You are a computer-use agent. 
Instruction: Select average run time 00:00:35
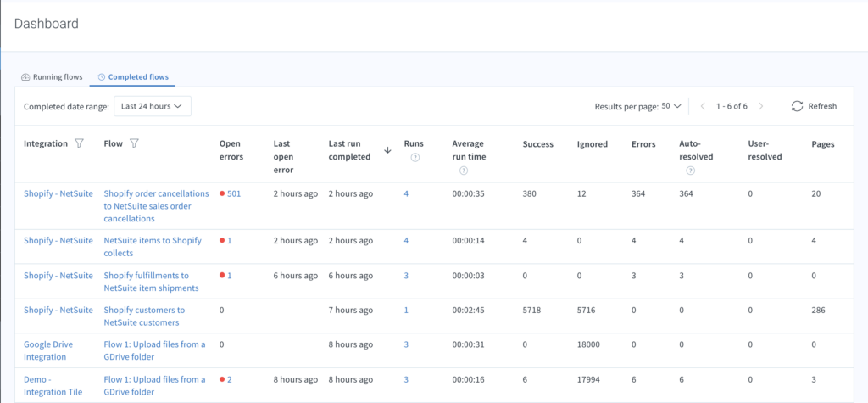point(468,194)
